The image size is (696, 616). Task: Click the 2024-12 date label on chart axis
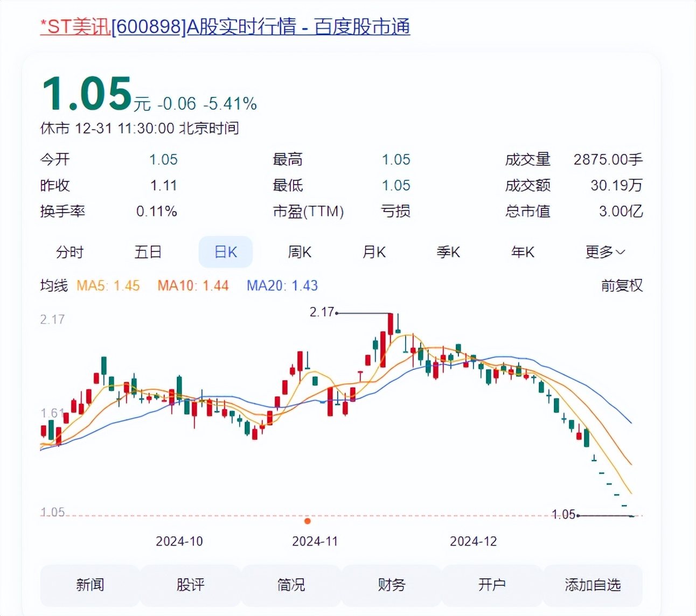click(x=474, y=541)
